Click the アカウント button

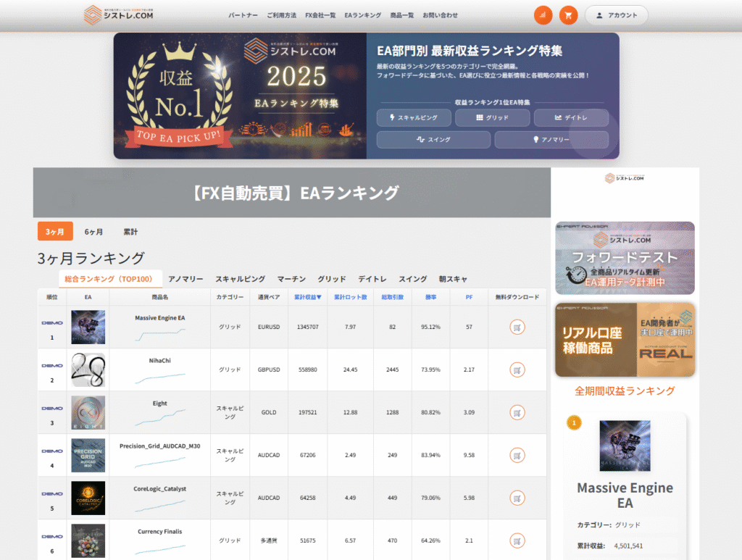(x=616, y=15)
